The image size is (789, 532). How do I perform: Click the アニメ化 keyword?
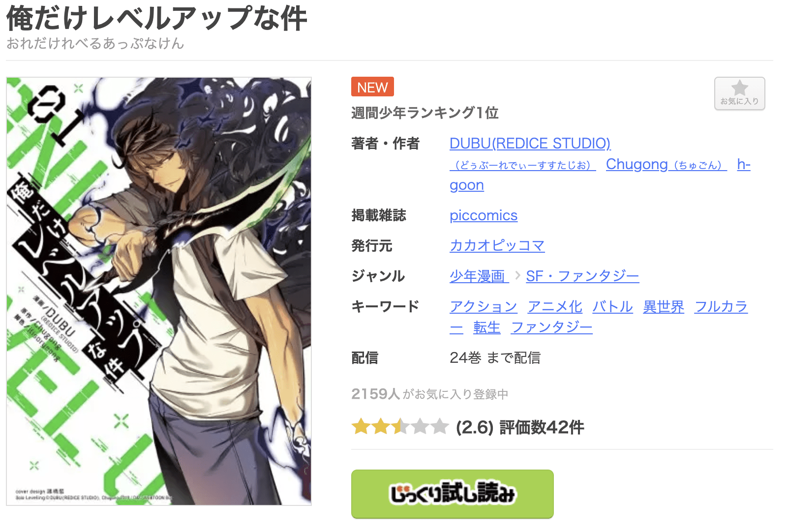click(x=554, y=306)
